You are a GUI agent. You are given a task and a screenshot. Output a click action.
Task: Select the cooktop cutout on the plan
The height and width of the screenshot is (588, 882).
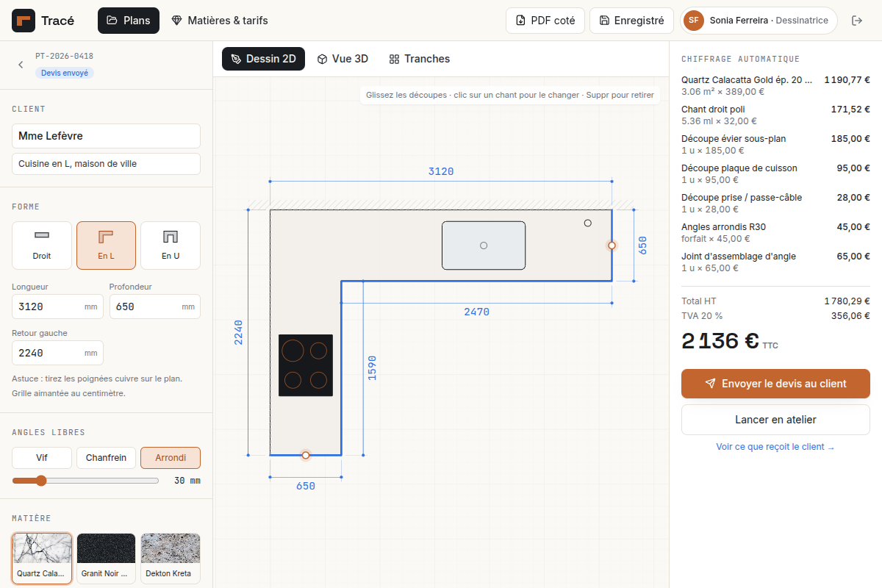[x=306, y=366]
